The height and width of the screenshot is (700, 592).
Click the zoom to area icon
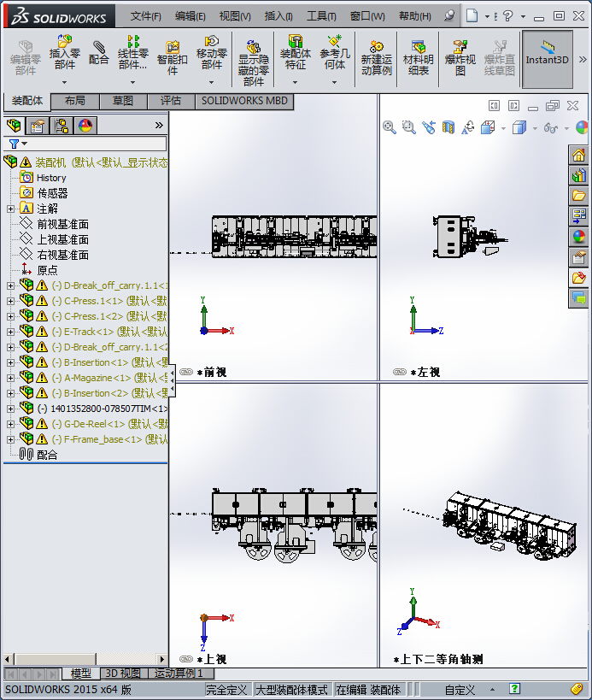point(408,127)
